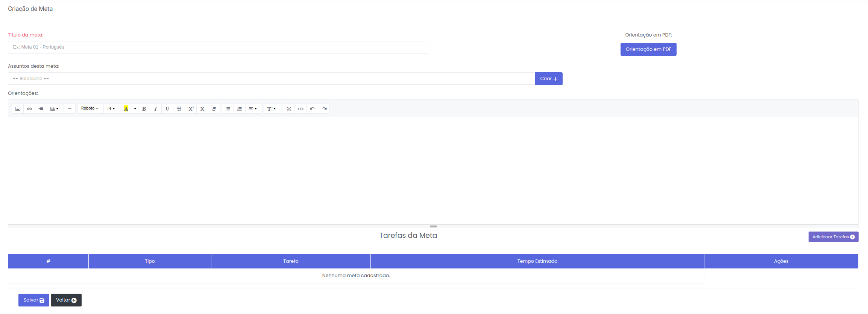Click the 'Título da meta' input field
868x314 pixels.
pos(218,47)
